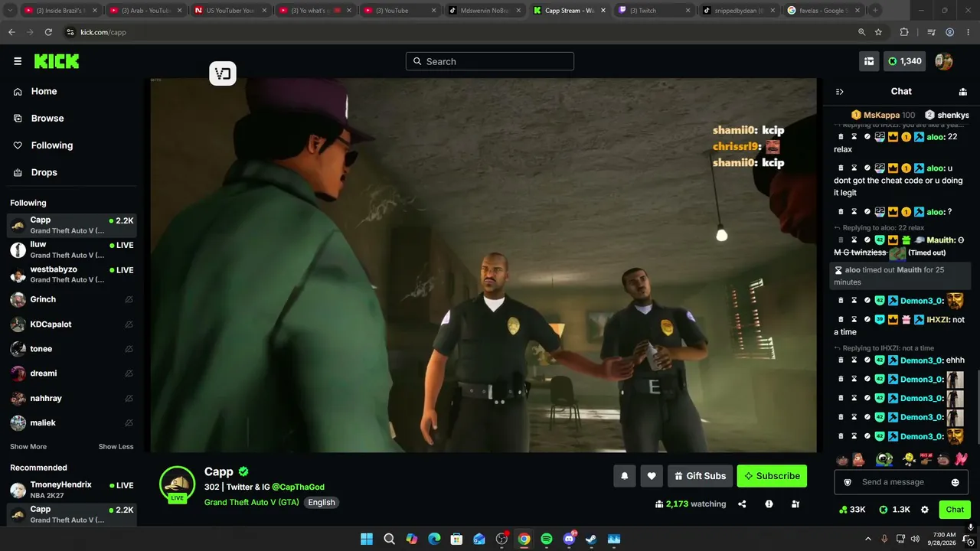Open tonee channel from Following
The width and height of the screenshot is (980, 551).
[x=72, y=349]
